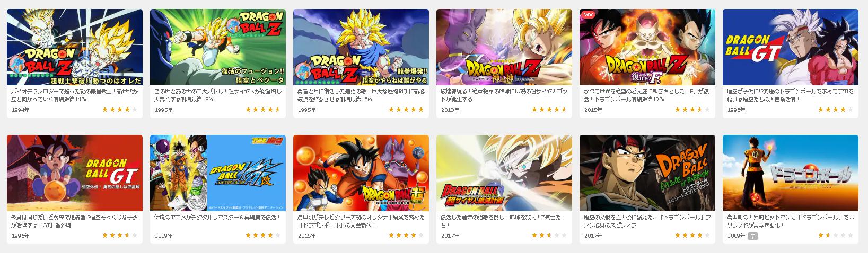The height and width of the screenshot is (253, 868).
Task: Open the Resurrection F 2015 movie thumbnail
Action: (647, 47)
